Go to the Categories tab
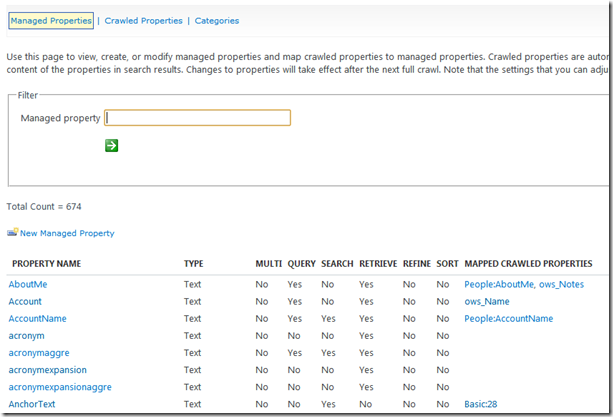The image size is (613, 417). pos(217,21)
